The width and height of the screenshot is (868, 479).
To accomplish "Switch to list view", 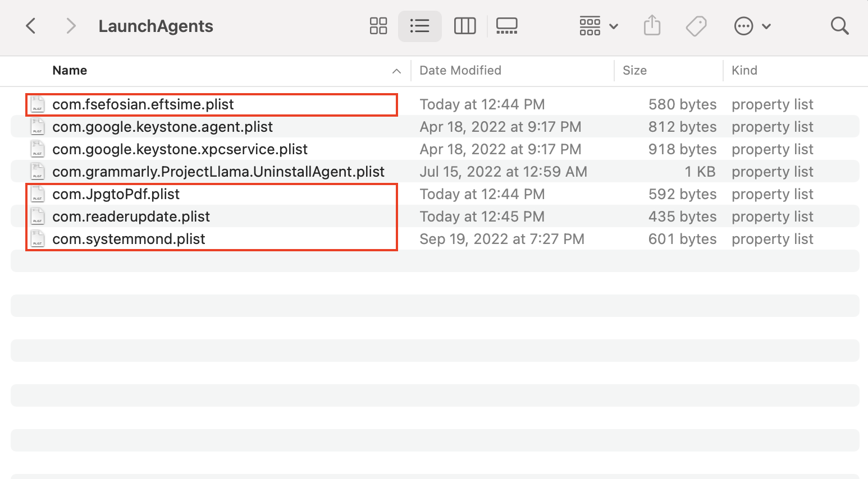I will [x=419, y=26].
